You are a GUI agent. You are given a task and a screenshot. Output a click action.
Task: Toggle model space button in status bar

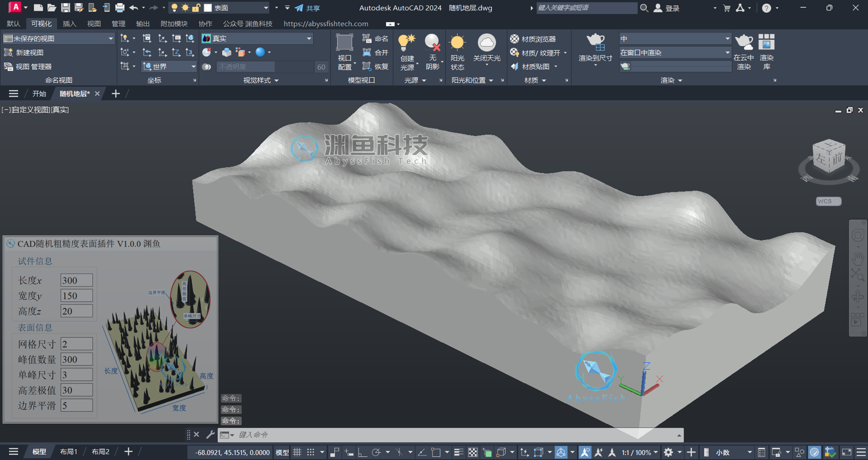tap(282, 452)
